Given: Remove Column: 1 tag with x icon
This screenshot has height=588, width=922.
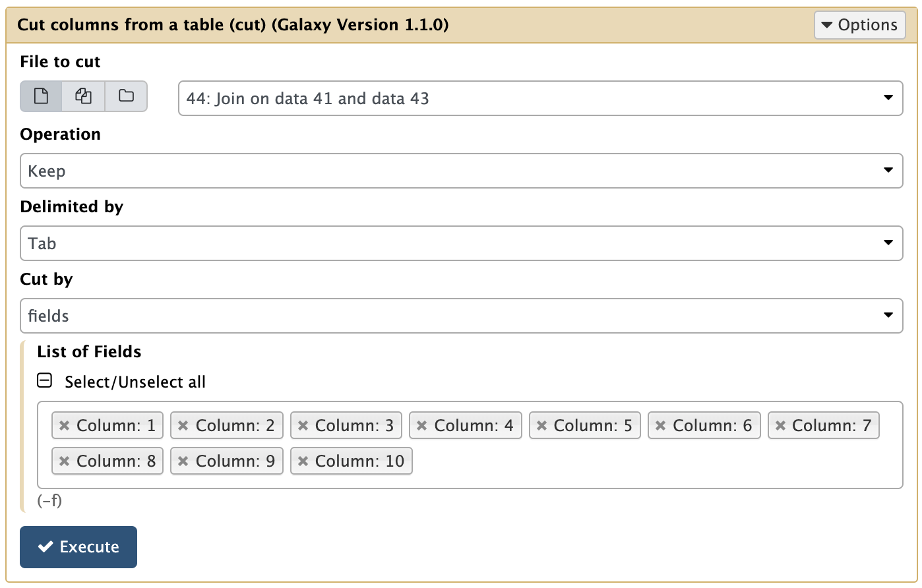Looking at the screenshot, I should pyautogui.click(x=64, y=426).
